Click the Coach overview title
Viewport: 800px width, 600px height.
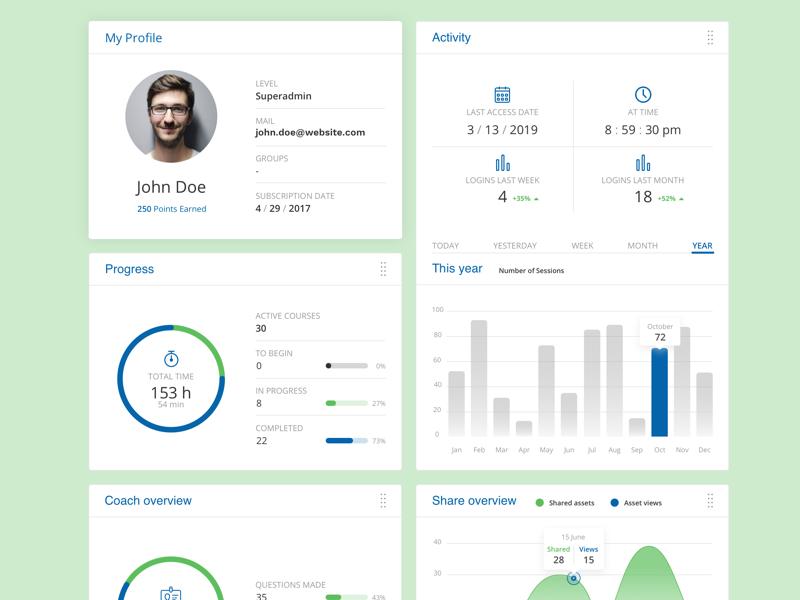coord(148,501)
